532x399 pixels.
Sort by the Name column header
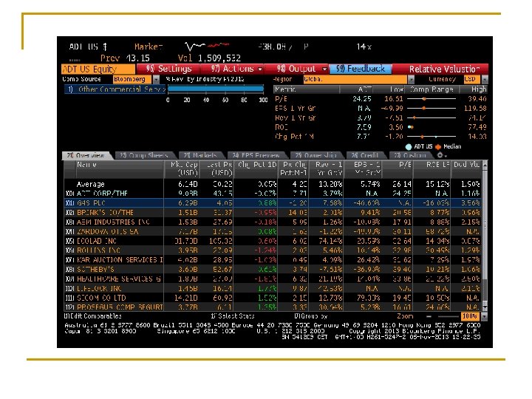[120, 169]
